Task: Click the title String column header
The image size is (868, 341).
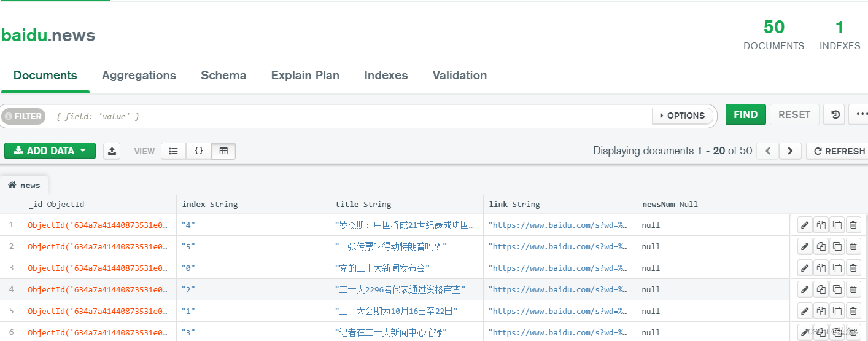Action: 406,204
